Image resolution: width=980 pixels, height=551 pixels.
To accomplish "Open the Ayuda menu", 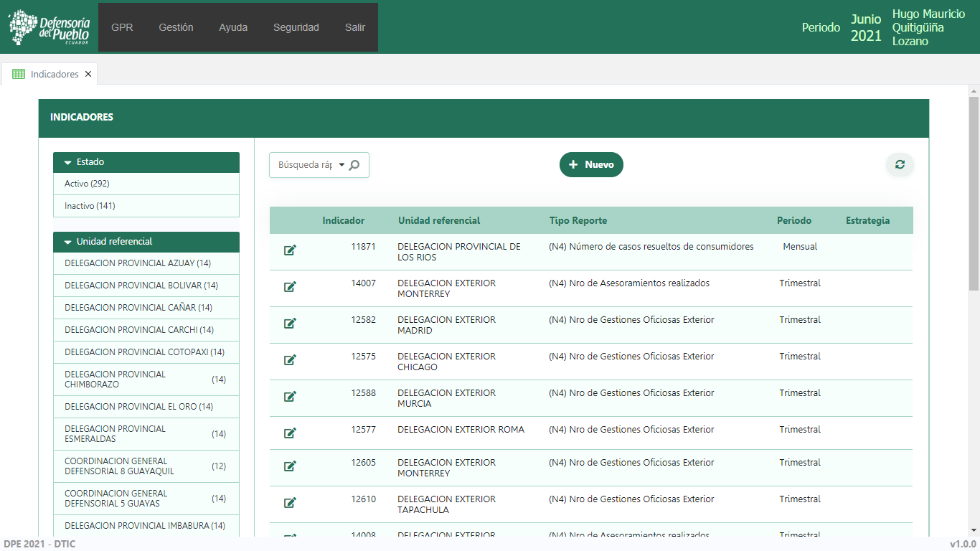I will tap(233, 27).
